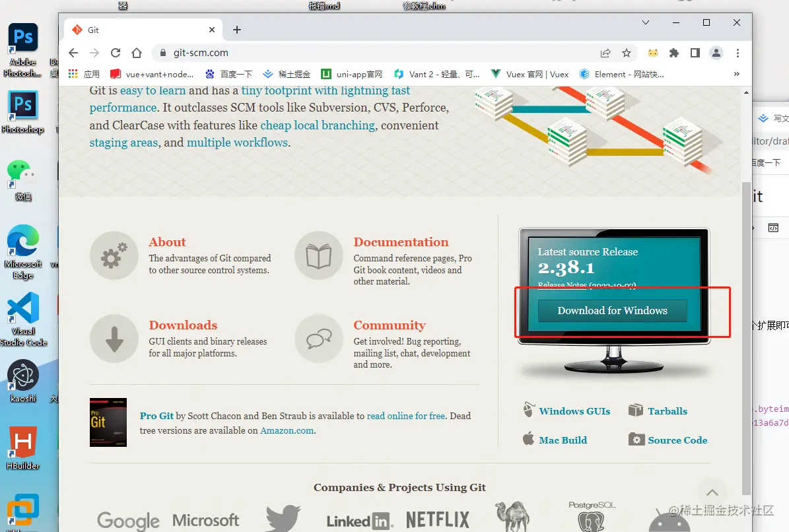Open the second Photoshop desktop icon
Screen dimensions: 789x532
(x=22, y=112)
